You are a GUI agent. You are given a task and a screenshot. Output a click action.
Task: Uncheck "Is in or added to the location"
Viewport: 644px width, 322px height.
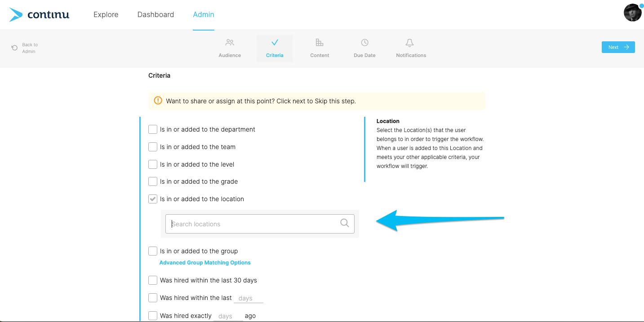[153, 199]
